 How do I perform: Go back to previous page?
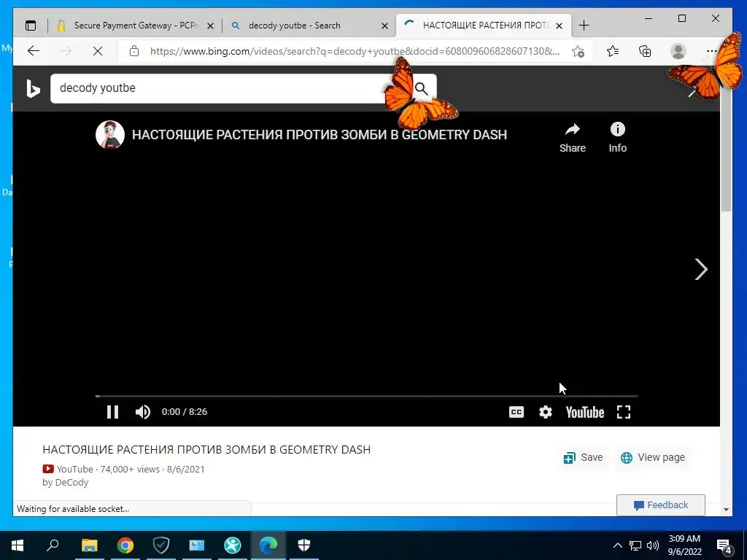[x=34, y=51]
